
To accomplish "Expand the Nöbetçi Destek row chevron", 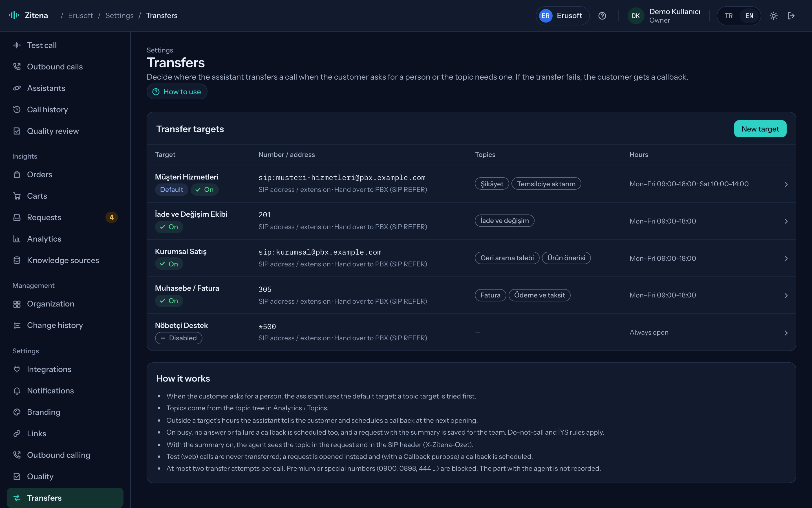I will (786, 333).
